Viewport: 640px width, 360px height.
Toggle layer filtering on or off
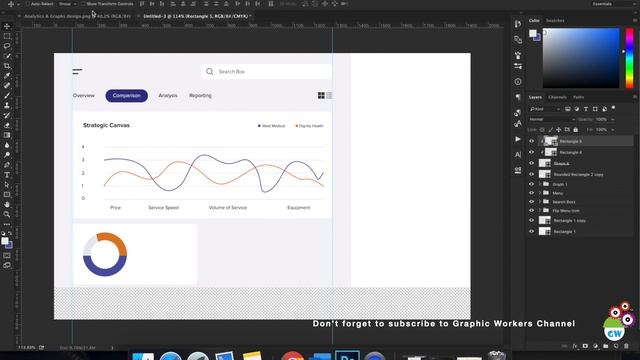click(613, 108)
